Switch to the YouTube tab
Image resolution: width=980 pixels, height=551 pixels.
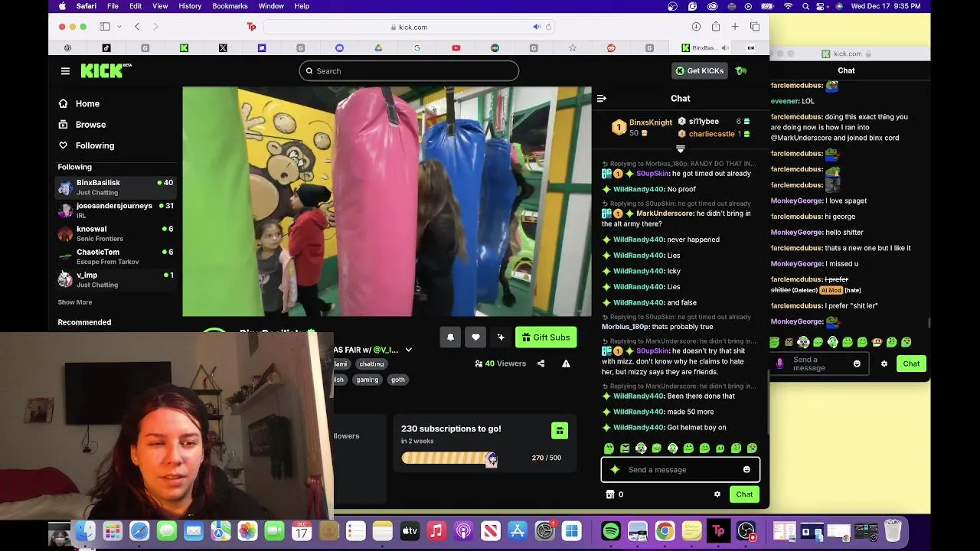(456, 48)
